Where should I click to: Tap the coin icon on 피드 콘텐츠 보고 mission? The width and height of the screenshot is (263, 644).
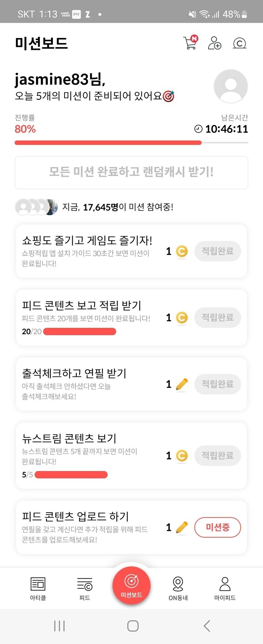pos(182,317)
